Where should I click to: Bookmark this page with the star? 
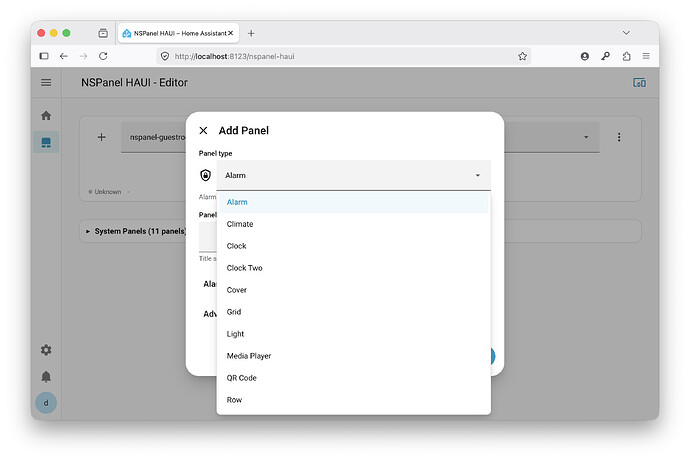tap(522, 56)
